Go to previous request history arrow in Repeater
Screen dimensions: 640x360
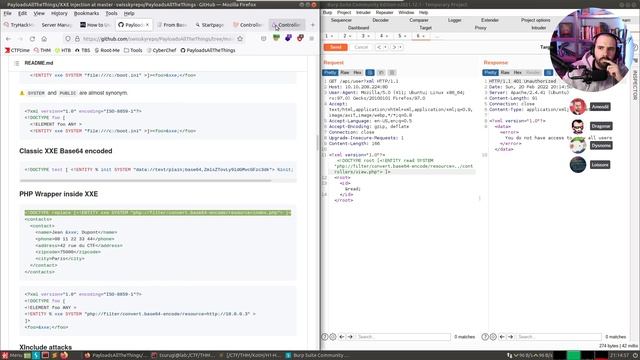click(x=379, y=47)
